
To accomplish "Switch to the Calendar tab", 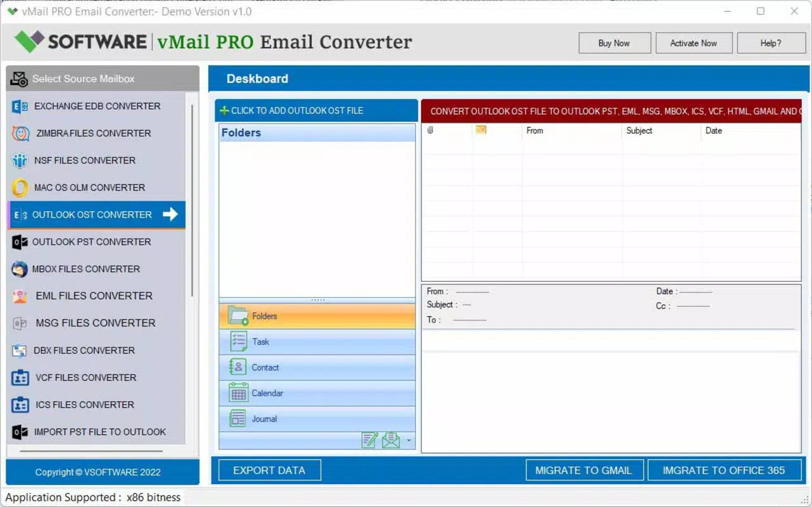I will coord(317,393).
